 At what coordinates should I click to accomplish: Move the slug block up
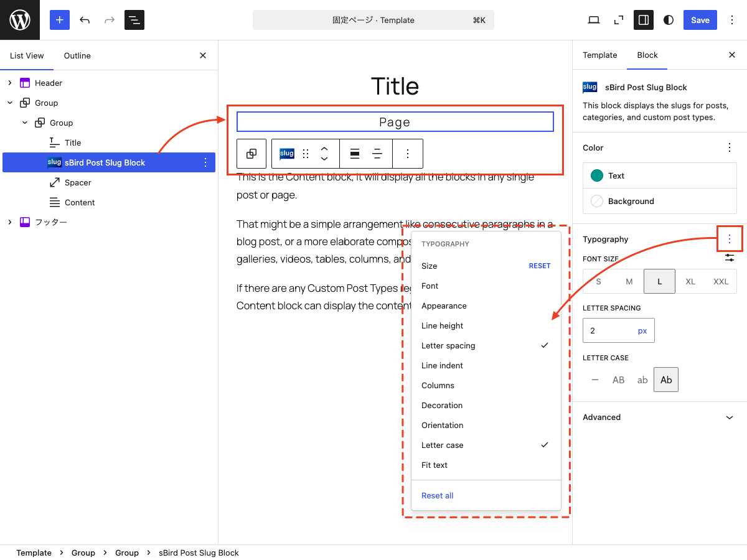(324, 149)
